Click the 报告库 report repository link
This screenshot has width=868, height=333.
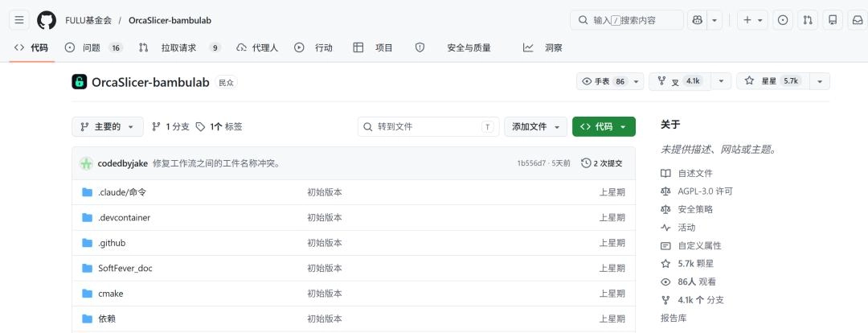(x=674, y=318)
